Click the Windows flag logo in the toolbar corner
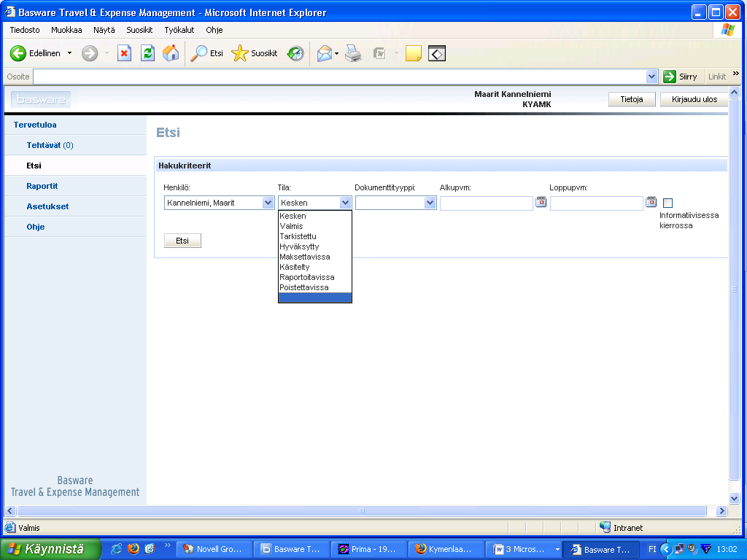The width and height of the screenshot is (747, 560). coord(727,30)
